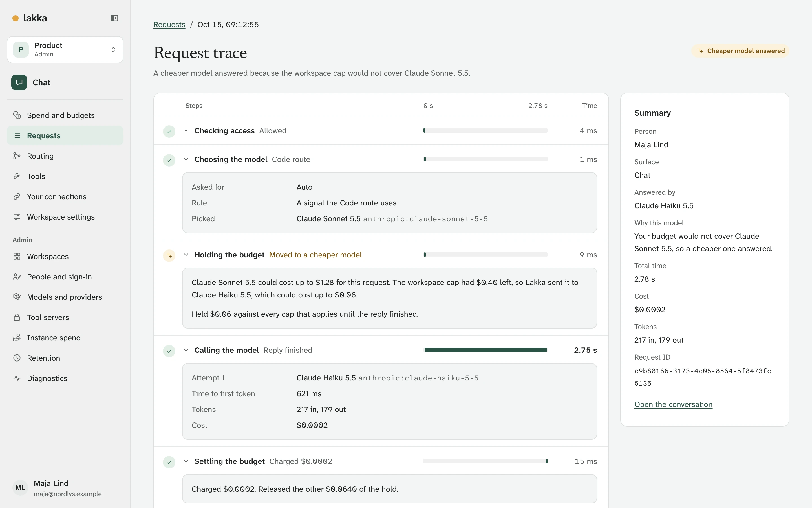
Task: Open the Diagnostics page
Action: tap(65, 378)
